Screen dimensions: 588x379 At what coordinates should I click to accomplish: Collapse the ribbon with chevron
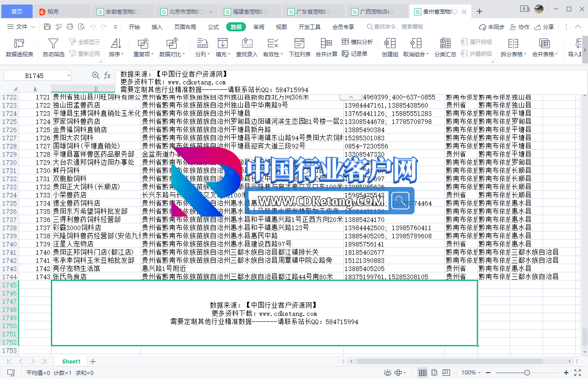pyautogui.click(x=578, y=27)
